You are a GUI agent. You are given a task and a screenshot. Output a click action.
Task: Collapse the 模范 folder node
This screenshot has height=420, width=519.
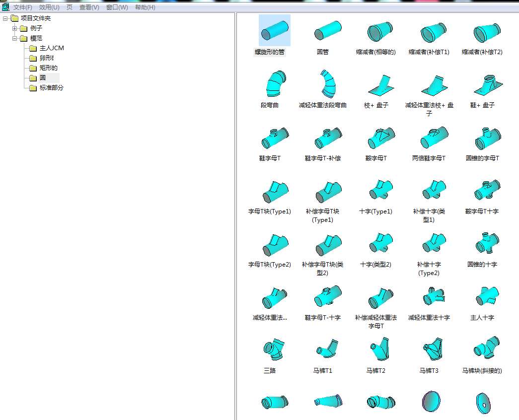15,38
